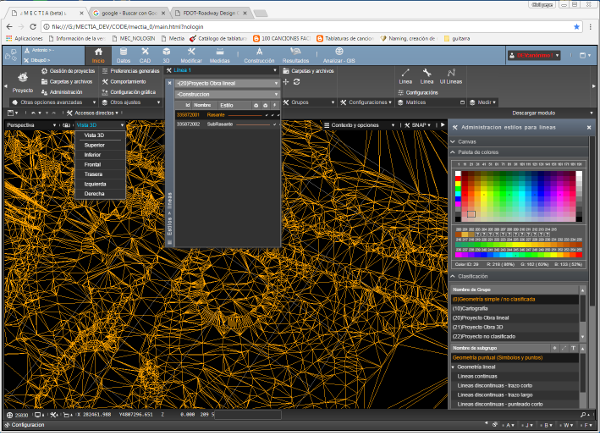Select the Línea tool icon
Screen dimensions: 600x433
[x=406, y=74]
